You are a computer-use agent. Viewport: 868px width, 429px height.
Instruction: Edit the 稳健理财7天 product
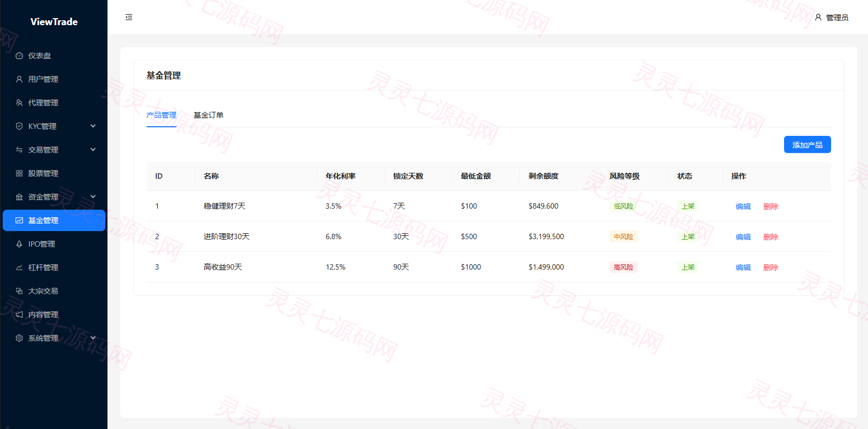[x=743, y=206]
